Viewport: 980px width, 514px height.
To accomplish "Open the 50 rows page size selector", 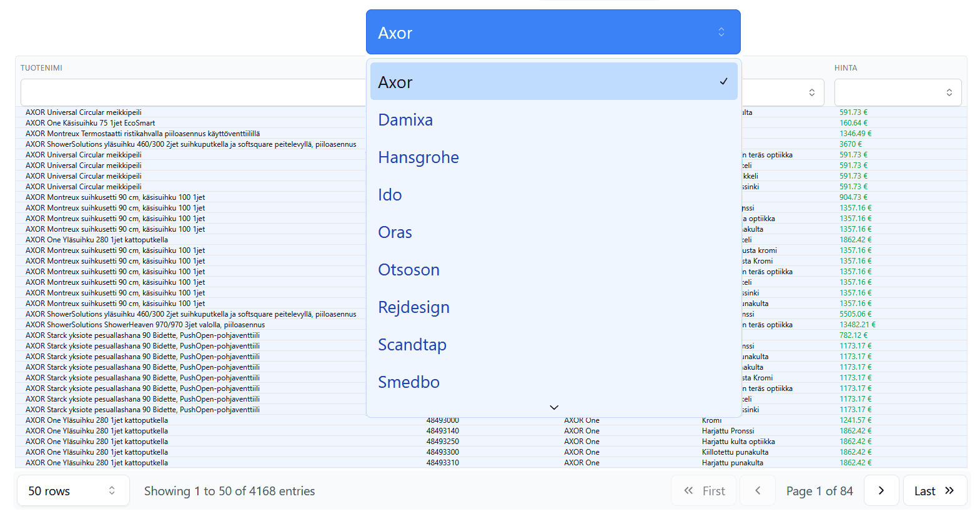I will pyautogui.click(x=72, y=491).
